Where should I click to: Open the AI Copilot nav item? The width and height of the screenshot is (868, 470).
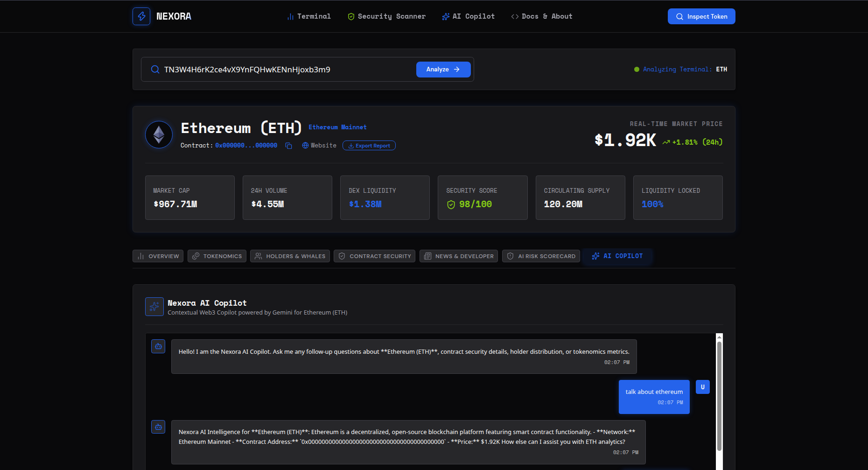[468, 16]
